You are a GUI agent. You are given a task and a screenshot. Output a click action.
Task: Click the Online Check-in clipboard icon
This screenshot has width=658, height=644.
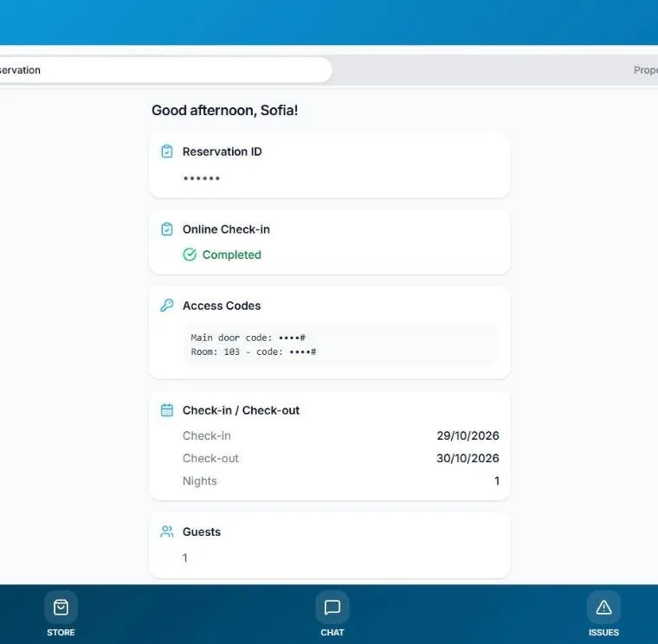[x=167, y=229]
